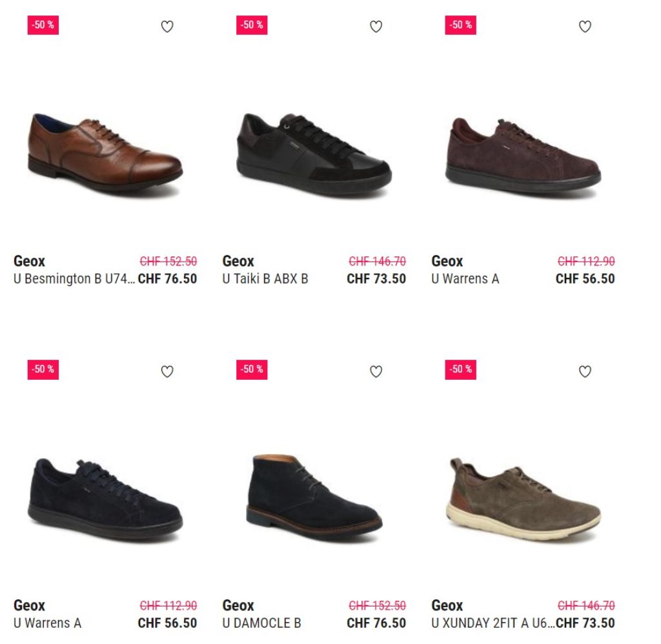Click heart icon for U Taiki B ABX
This screenshot has width=661, height=644.
(x=376, y=26)
